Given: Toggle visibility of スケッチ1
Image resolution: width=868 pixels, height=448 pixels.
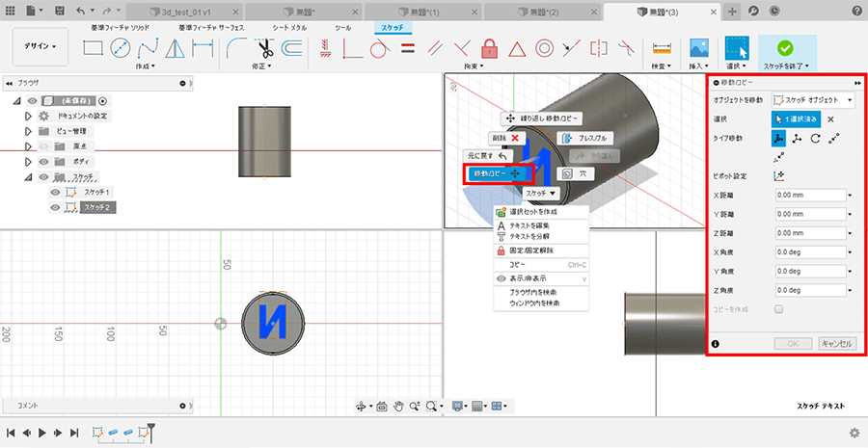Looking at the screenshot, I should [x=56, y=192].
